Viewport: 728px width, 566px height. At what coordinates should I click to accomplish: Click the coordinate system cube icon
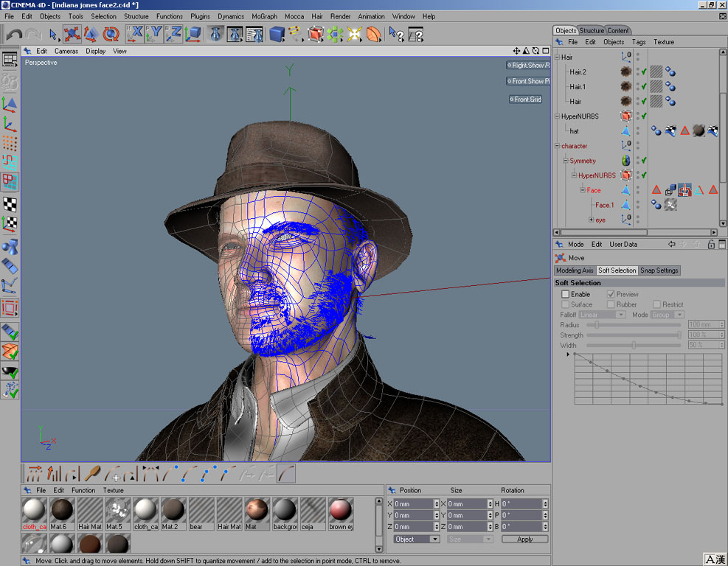[193, 35]
